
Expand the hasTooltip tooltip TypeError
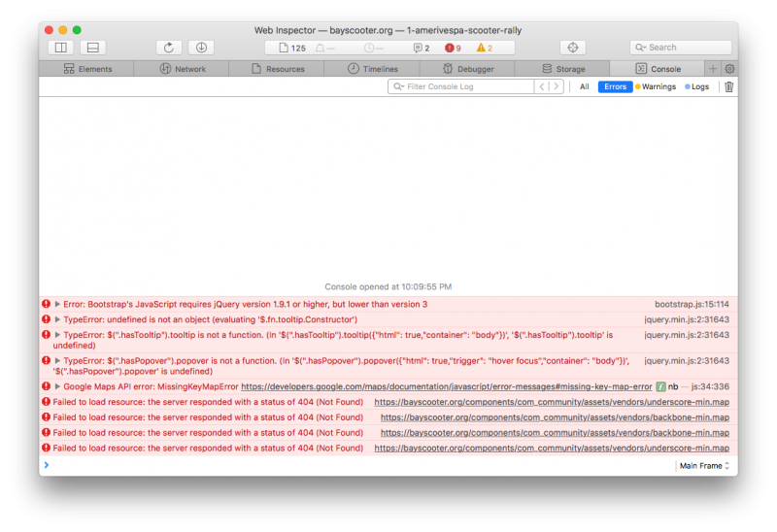tap(57, 335)
